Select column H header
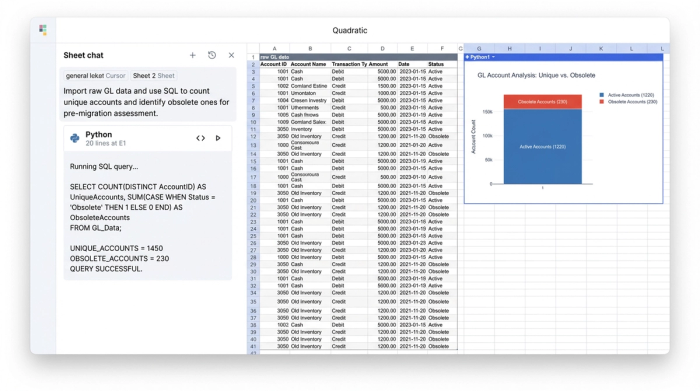This screenshot has height=391, width=700. (x=509, y=49)
